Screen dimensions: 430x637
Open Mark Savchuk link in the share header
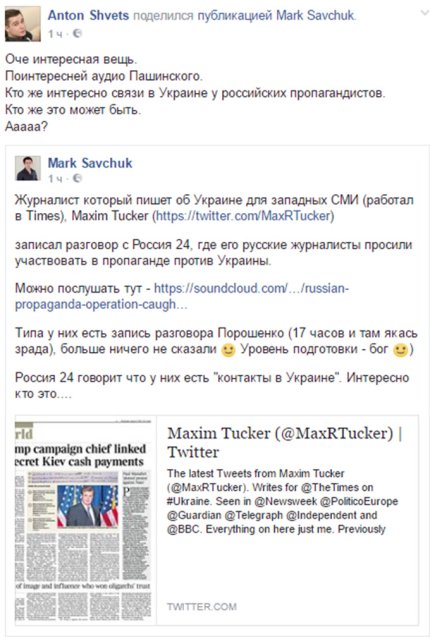pyautogui.click(x=315, y=15)
